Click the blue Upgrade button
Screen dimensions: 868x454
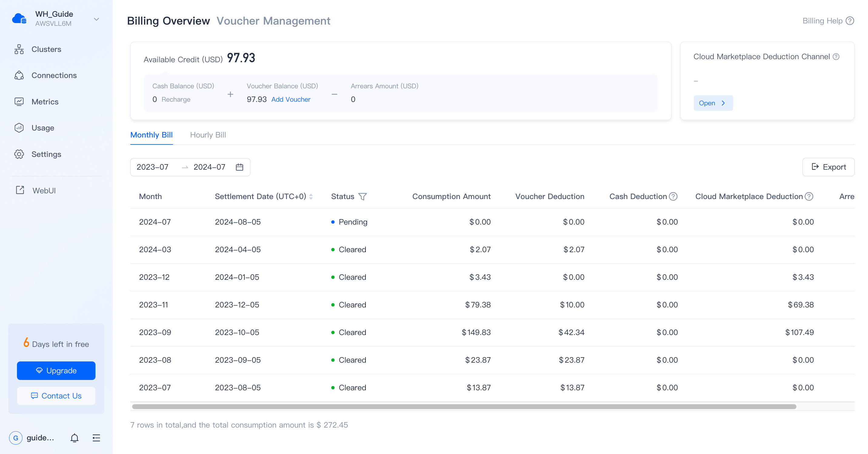pos(56,370)
